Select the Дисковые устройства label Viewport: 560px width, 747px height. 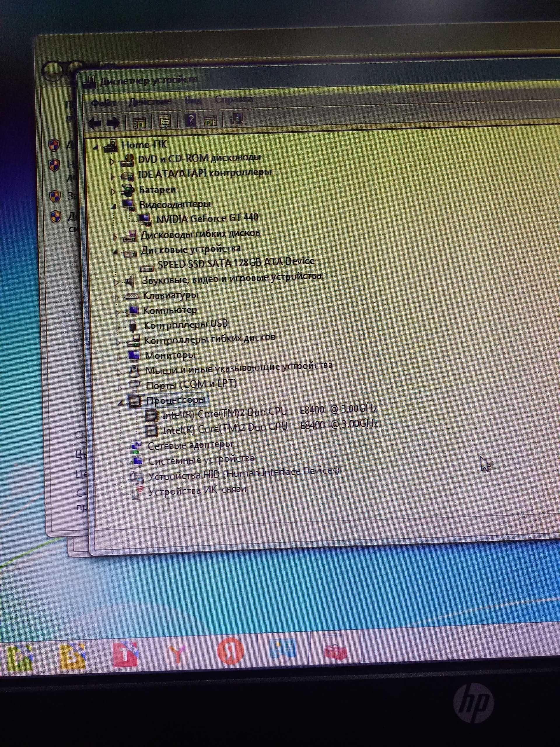191,249
